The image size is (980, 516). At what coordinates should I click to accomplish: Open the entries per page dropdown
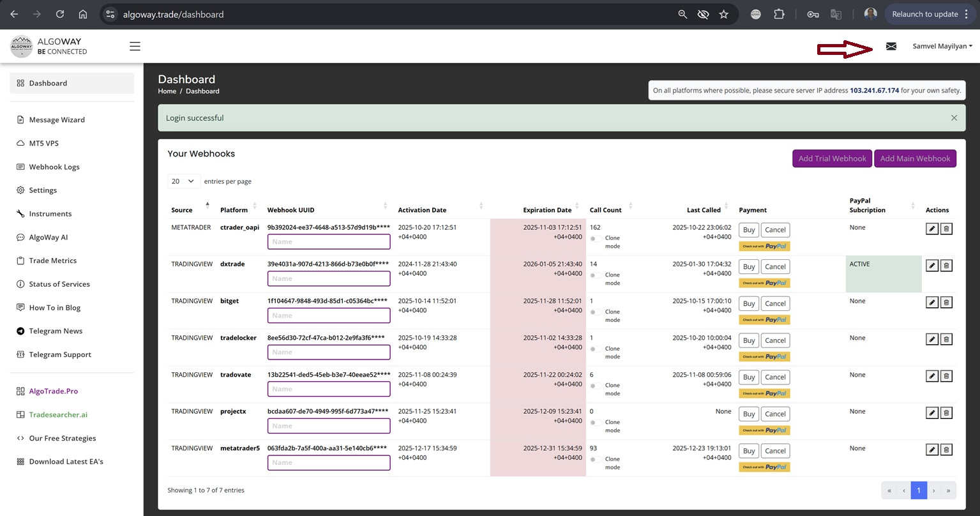(183, 181)
